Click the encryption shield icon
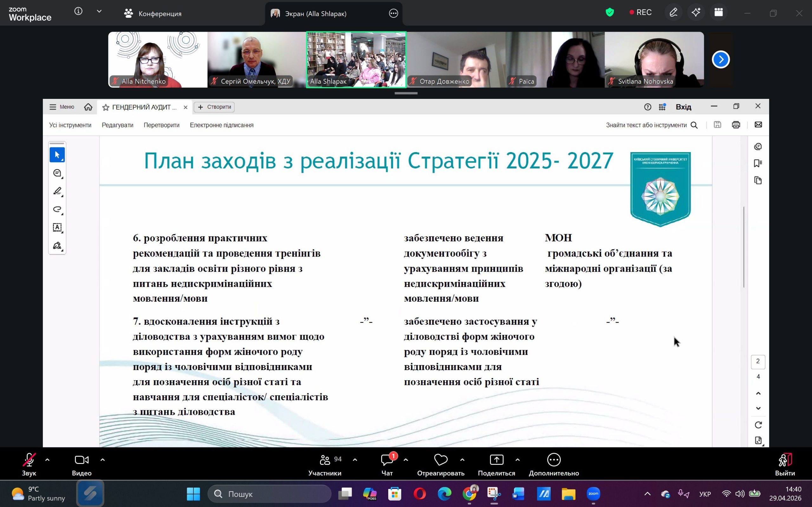 click(610, 13)
